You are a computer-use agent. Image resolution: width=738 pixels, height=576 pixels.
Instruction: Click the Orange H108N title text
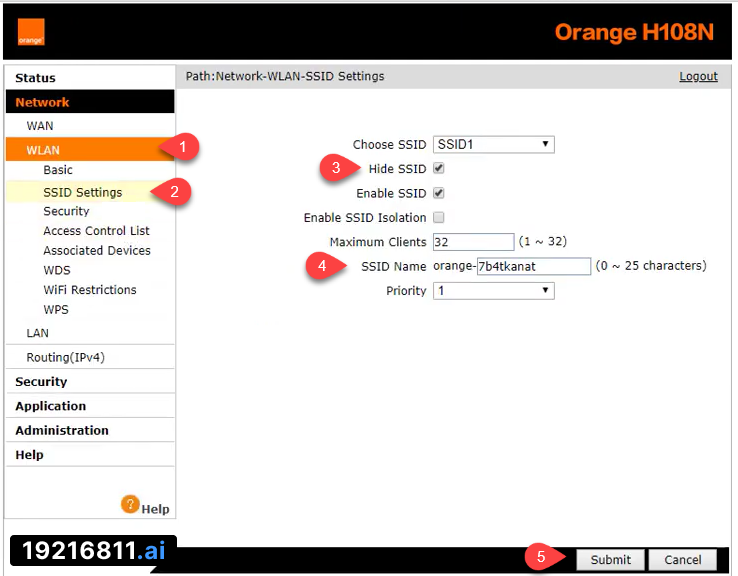[x=634, y=32]
